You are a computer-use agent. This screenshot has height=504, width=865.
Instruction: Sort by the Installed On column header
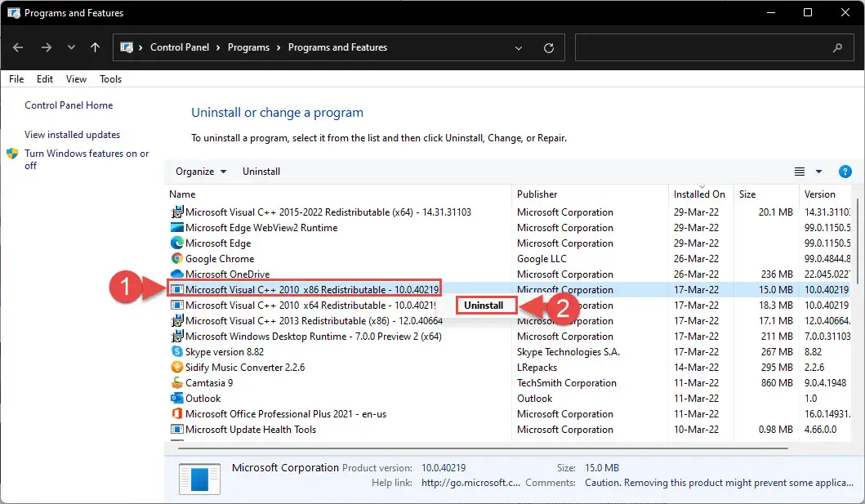coord(699,194)
